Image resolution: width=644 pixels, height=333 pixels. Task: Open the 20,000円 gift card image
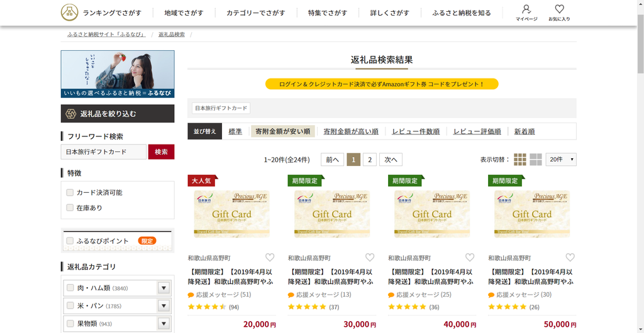tap(231, 214)
